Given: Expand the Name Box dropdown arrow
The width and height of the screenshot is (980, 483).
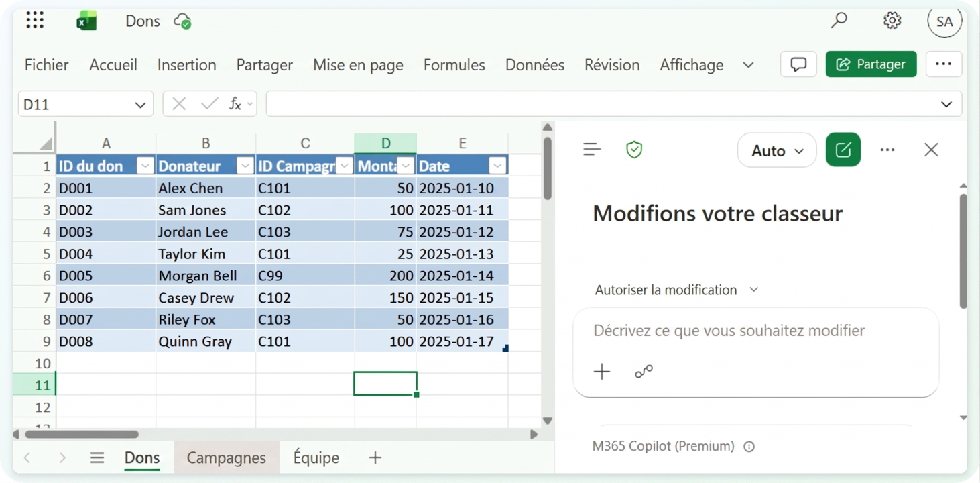Looking at the screenshot, I should [140, 105].
